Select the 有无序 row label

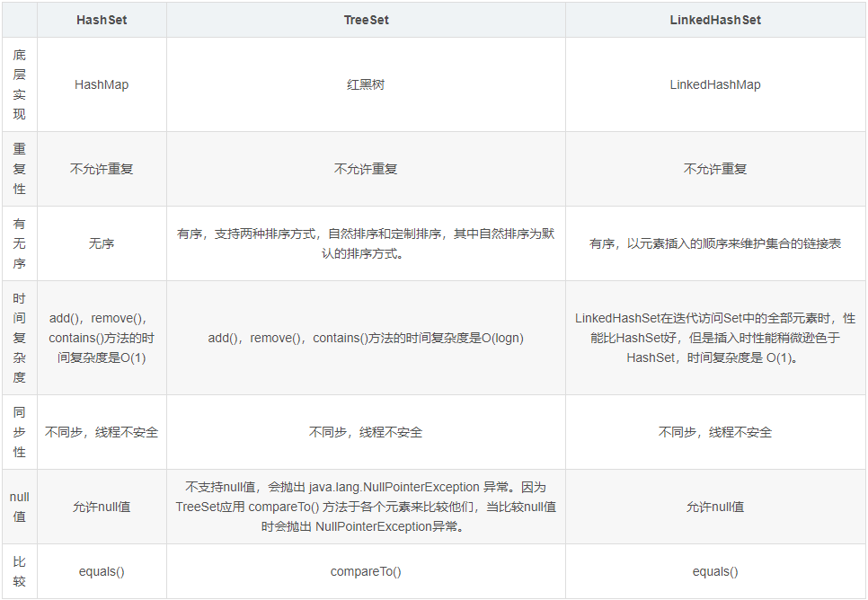[20, 243]
